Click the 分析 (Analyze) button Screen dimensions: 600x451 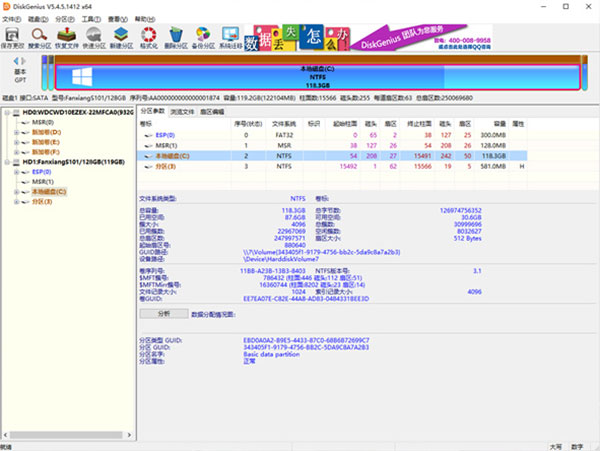coord(165,313)
